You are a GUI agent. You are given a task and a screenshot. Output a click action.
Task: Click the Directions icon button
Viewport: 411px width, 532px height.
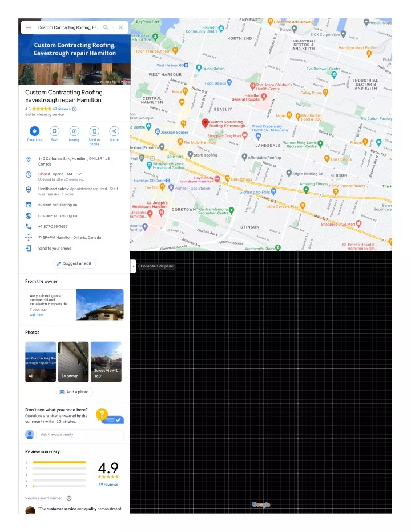34,131
